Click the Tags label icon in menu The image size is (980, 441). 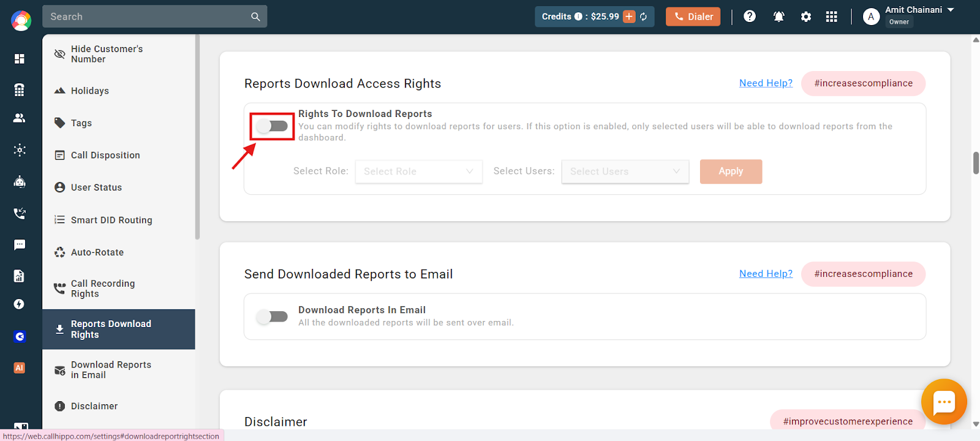59,123
